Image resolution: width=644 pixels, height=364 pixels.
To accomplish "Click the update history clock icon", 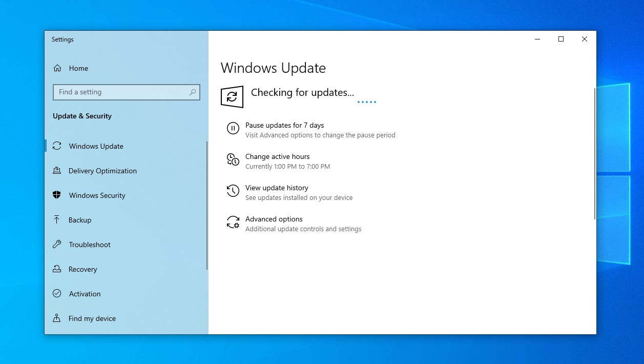I will tap(233, 191).
